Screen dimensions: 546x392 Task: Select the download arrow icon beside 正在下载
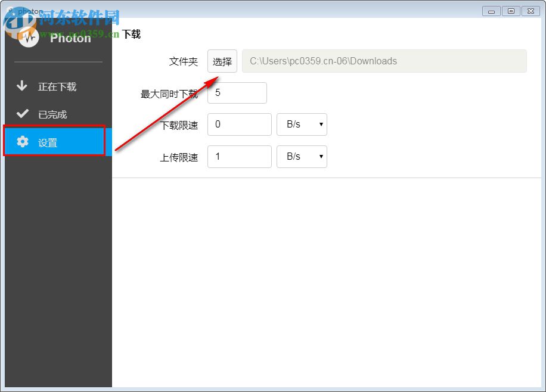pos(23,86)
